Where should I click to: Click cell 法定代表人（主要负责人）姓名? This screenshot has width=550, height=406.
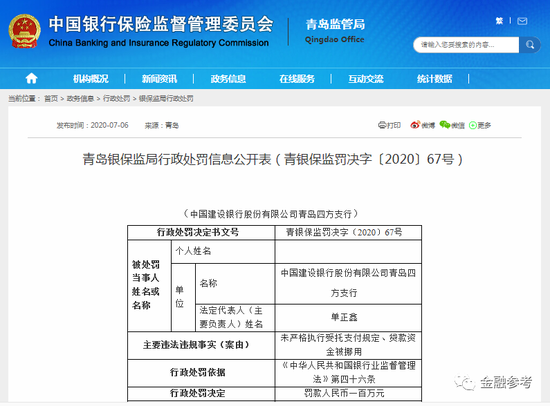(235, 317)
